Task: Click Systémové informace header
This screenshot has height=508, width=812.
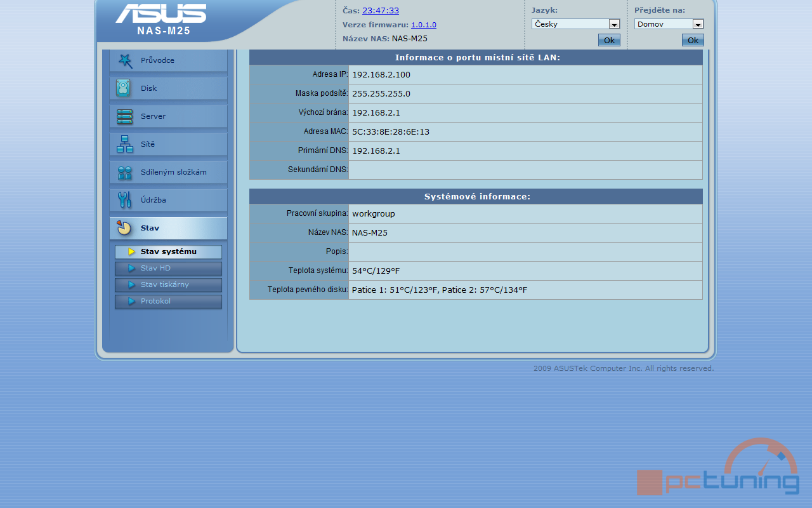Action: (x=477, y=197)
